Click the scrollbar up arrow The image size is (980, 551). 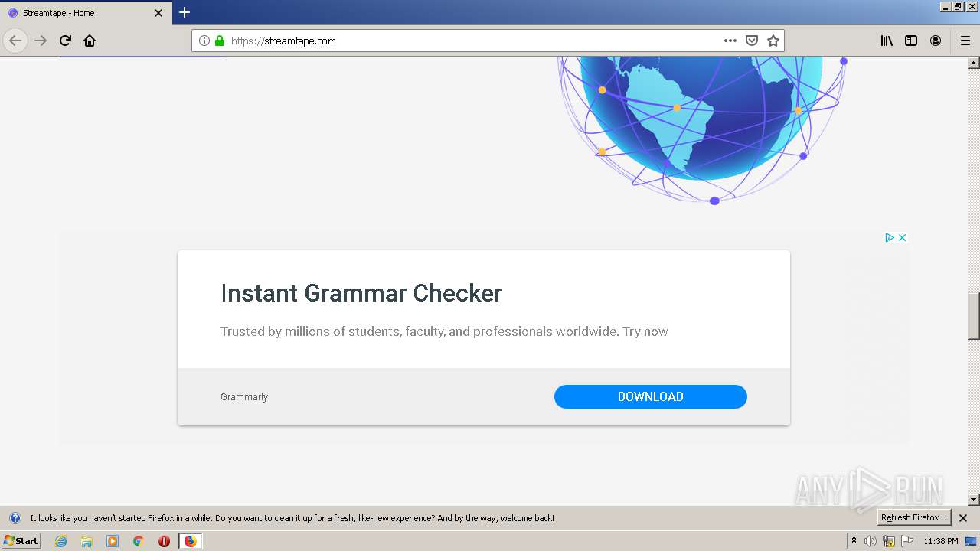[974, 63]
